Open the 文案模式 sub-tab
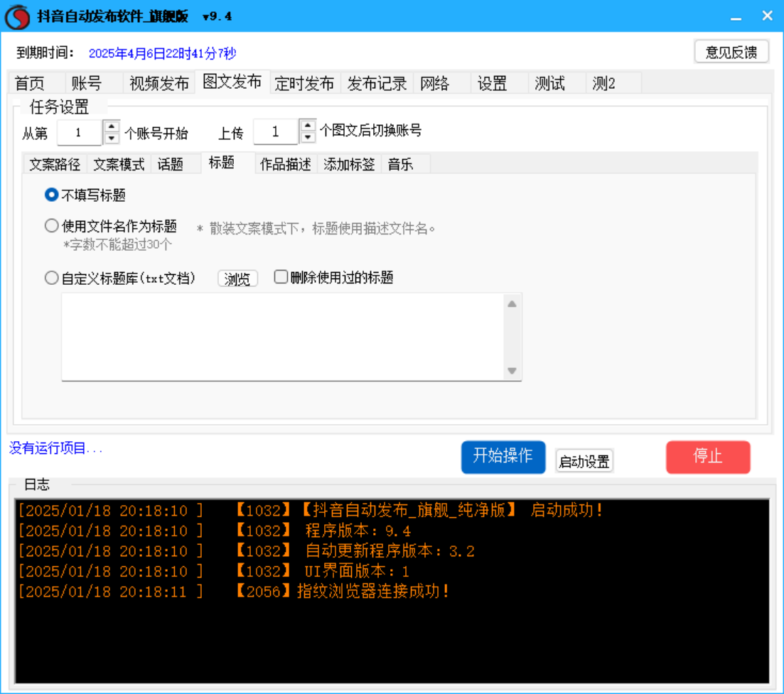 click(x=119, y=164)
